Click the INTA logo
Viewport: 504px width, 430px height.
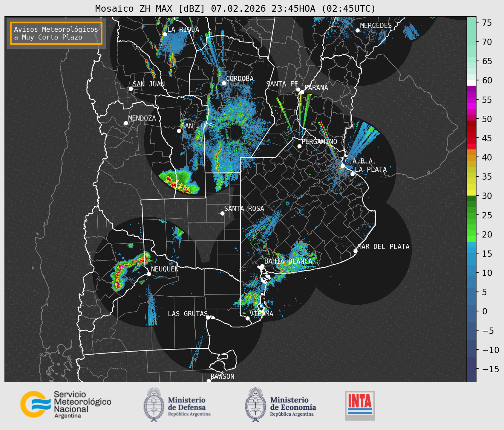coord(360,406)
